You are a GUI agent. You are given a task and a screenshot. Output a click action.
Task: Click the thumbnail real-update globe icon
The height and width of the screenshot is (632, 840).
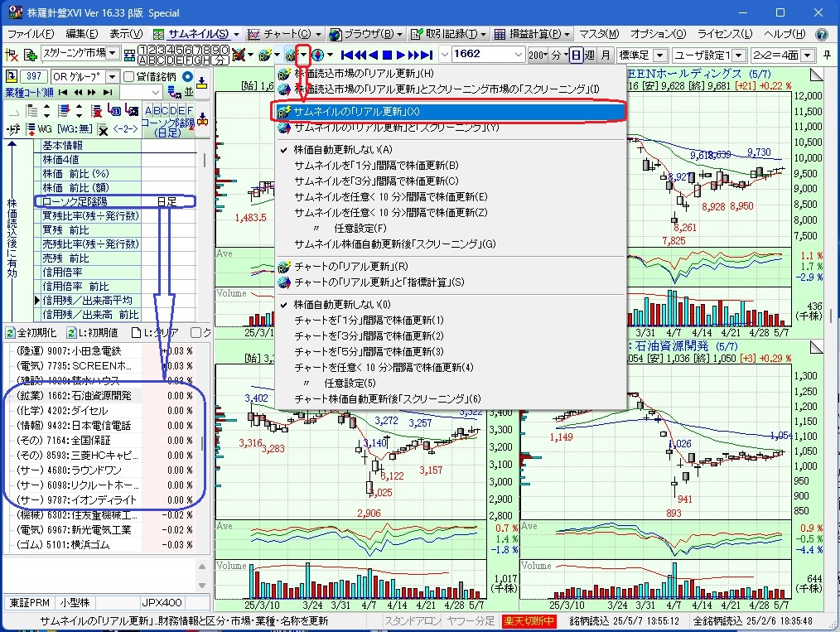[290, 55]
